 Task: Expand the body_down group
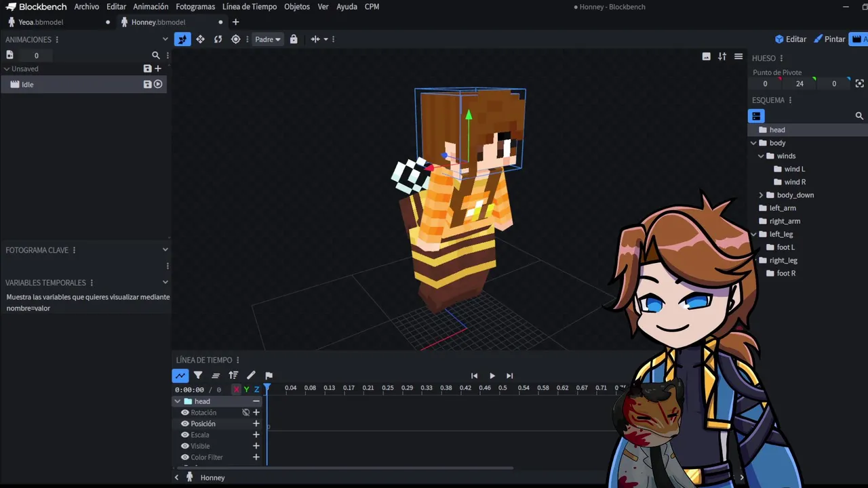tap(761, 195)
